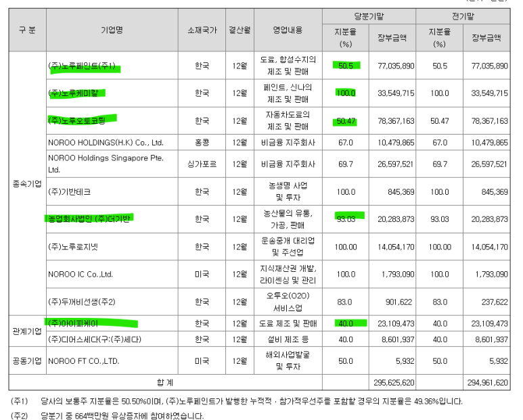Click the 합 계 total row label

coord(166,382)
